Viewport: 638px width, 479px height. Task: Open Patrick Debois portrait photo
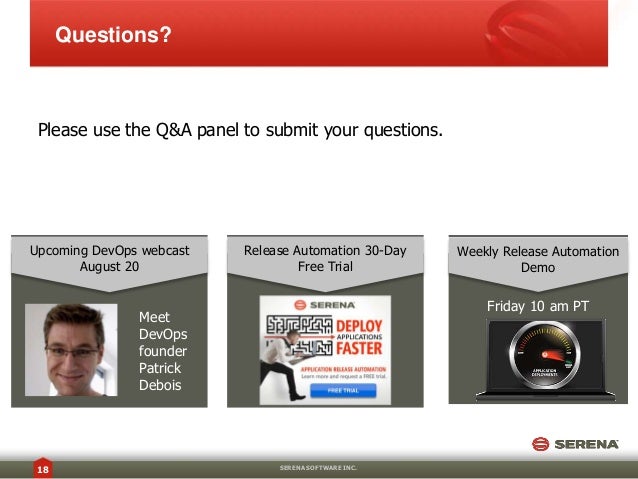coord(71,350)
